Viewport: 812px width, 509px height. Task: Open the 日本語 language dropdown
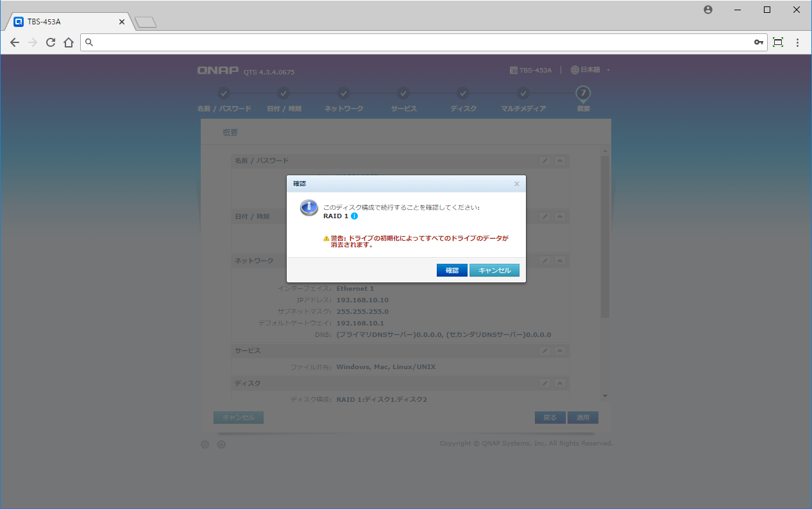tap(590, 70)
